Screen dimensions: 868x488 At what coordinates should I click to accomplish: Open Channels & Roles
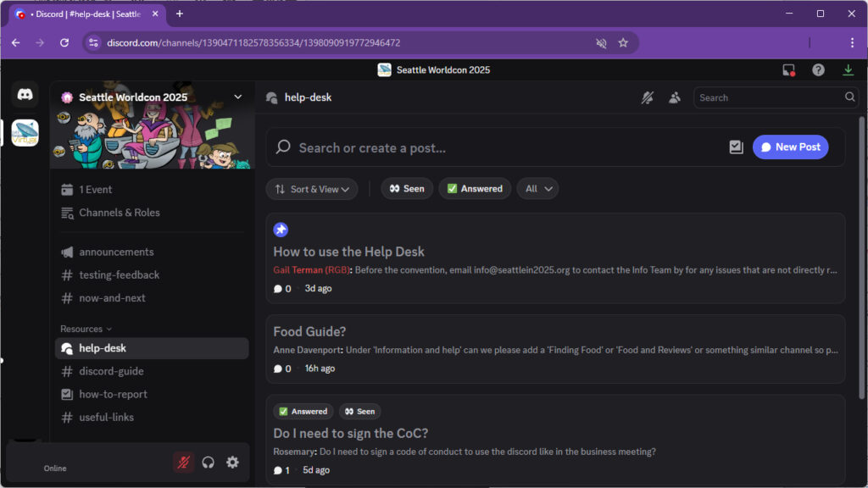[152, 213]
